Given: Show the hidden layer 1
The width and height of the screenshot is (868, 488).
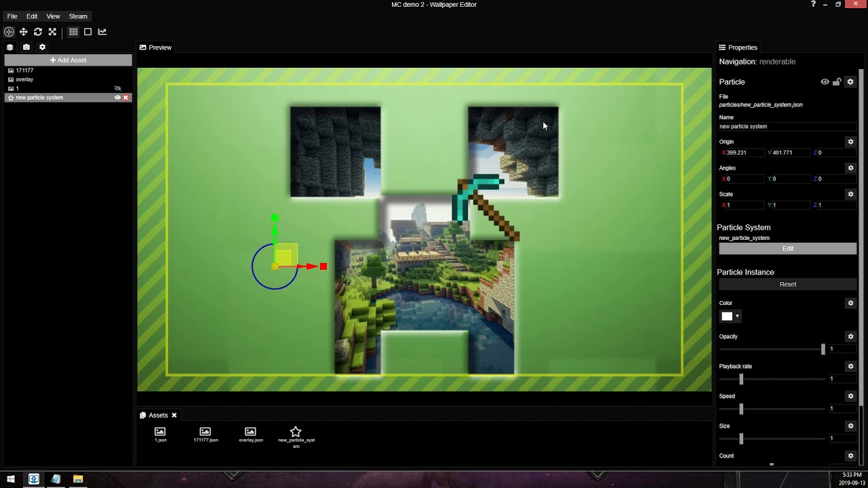Looking at the screenshot, I should click(117, 88).
